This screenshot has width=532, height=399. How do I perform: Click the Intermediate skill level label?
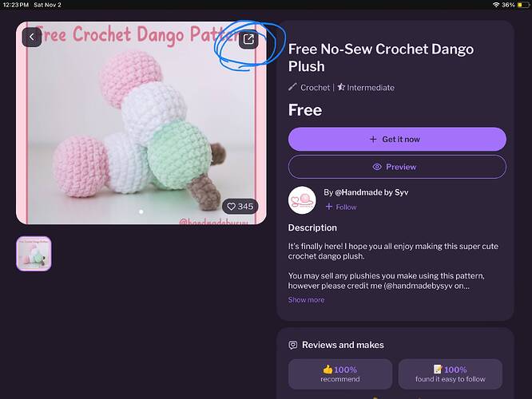coord(371,88)
